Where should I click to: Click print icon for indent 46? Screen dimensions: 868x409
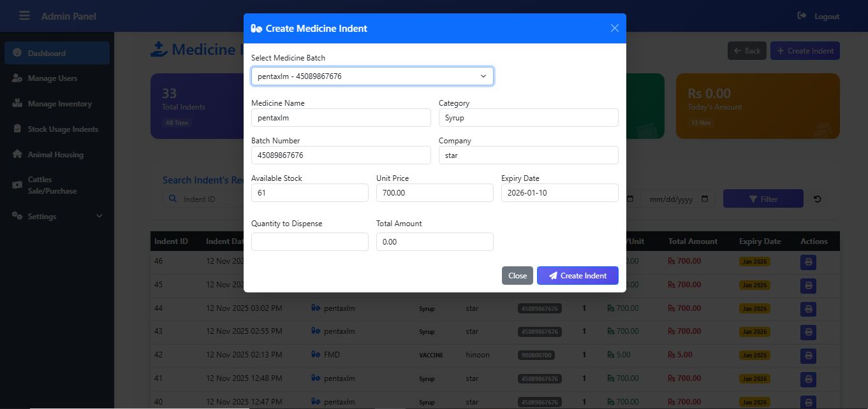[808, 262]
